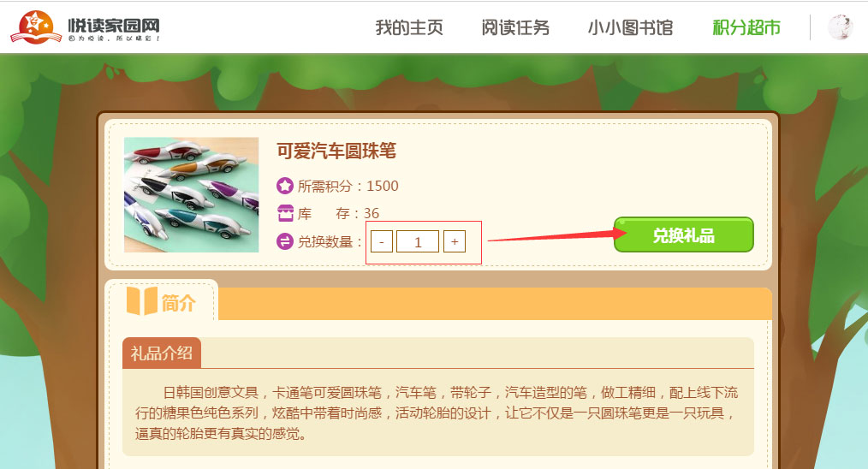Click the 悦读家园网 site logo
This screenshot has height=469, width=868.
coord(86,27)
